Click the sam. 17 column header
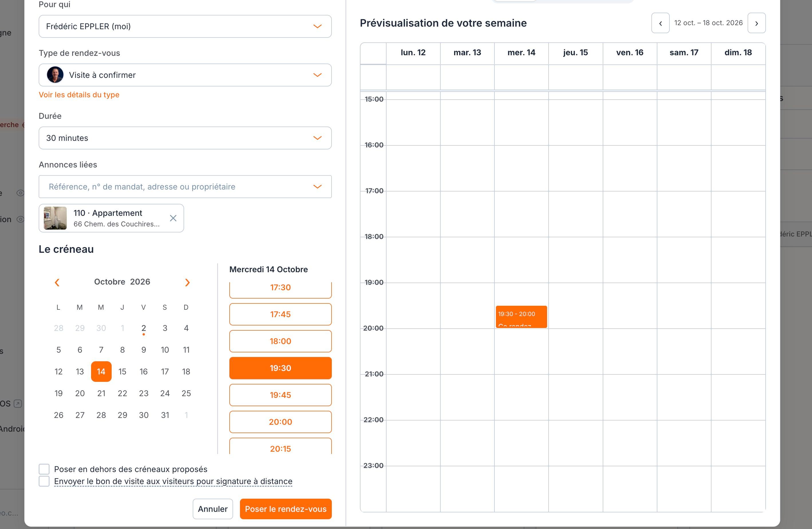The width and height of the screenshot is (812, 529). 684,52
